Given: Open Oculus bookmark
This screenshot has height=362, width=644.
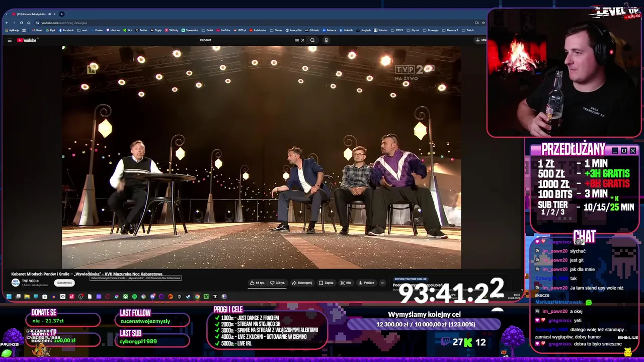Looking at the screenshot, I should 97,30.
